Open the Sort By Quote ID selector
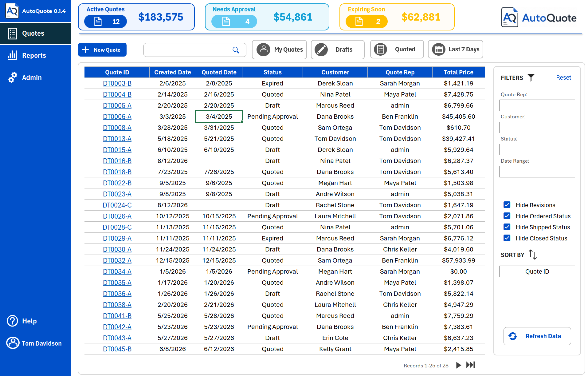Viewport: 588px width, 376px height. (x=537, y=271)
